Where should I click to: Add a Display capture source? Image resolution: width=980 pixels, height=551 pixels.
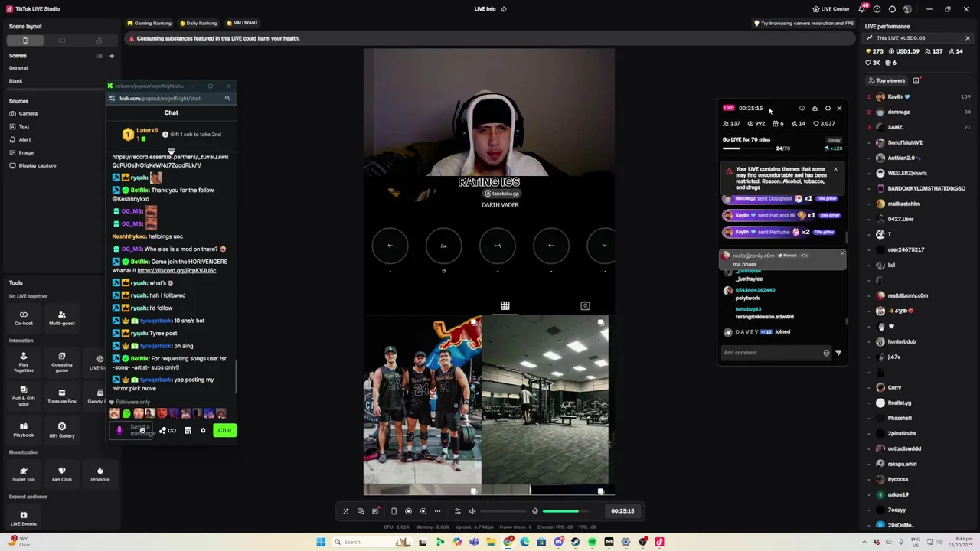[33, 165]
